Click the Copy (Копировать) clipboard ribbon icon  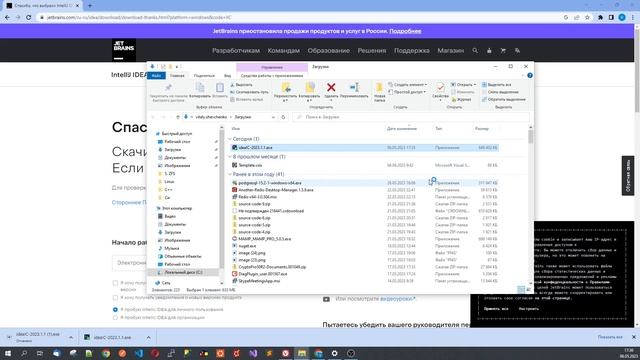tap(200, 87)
